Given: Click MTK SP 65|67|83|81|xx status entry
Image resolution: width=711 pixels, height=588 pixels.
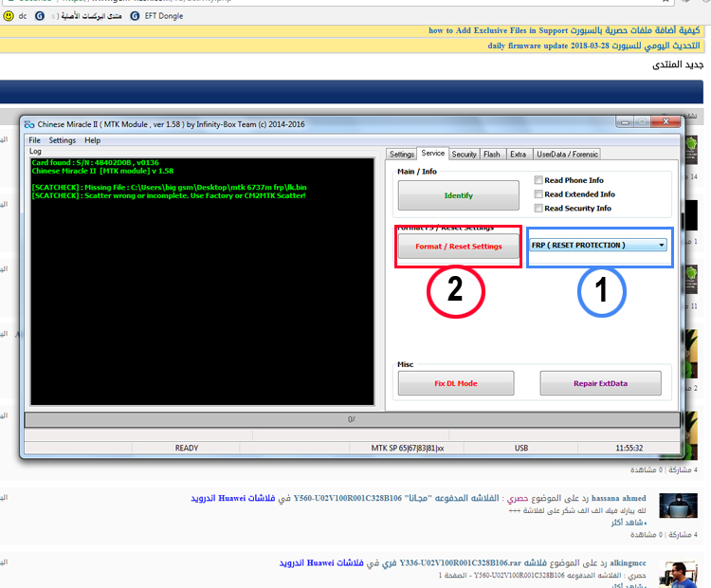Looking at the screenshot, I should coord(408,448).
